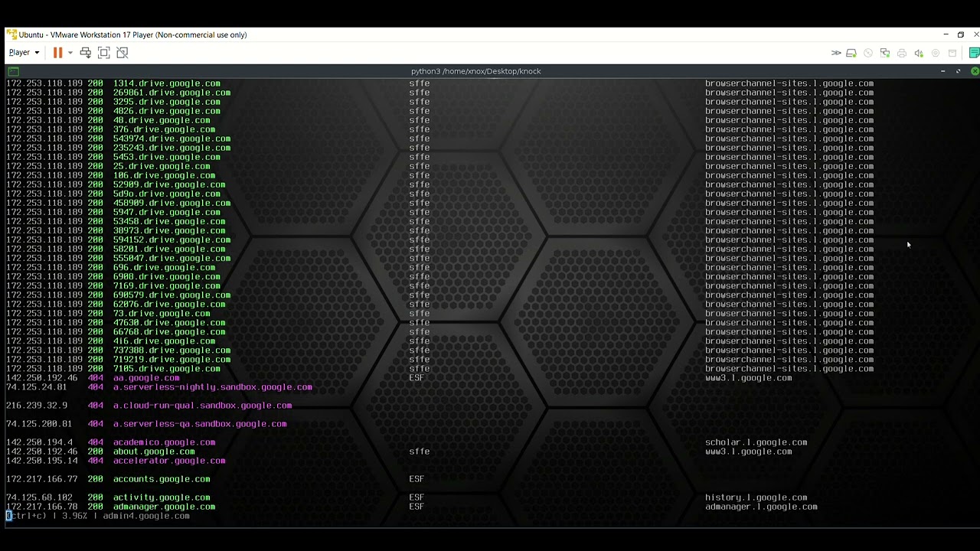980x551 pixels.
Task: Click the progress status line showing admin4.google.com
Action: [x=98, y=516]
